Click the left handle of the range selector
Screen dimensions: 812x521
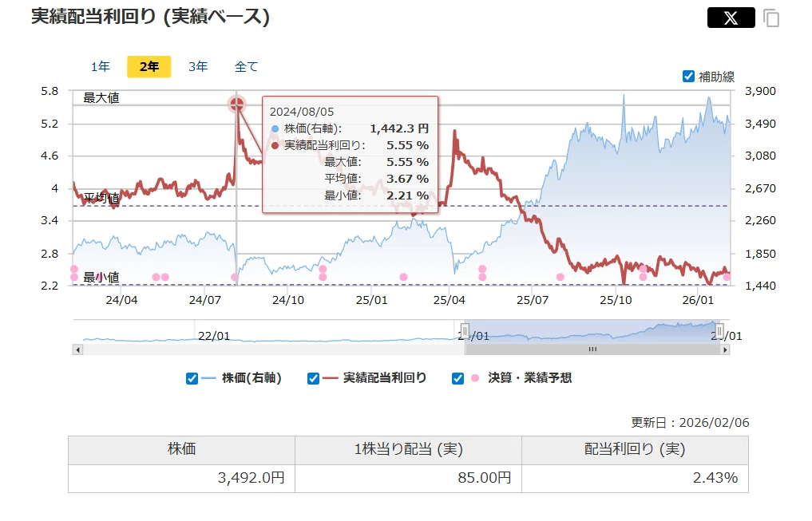[x=465, y=330]
